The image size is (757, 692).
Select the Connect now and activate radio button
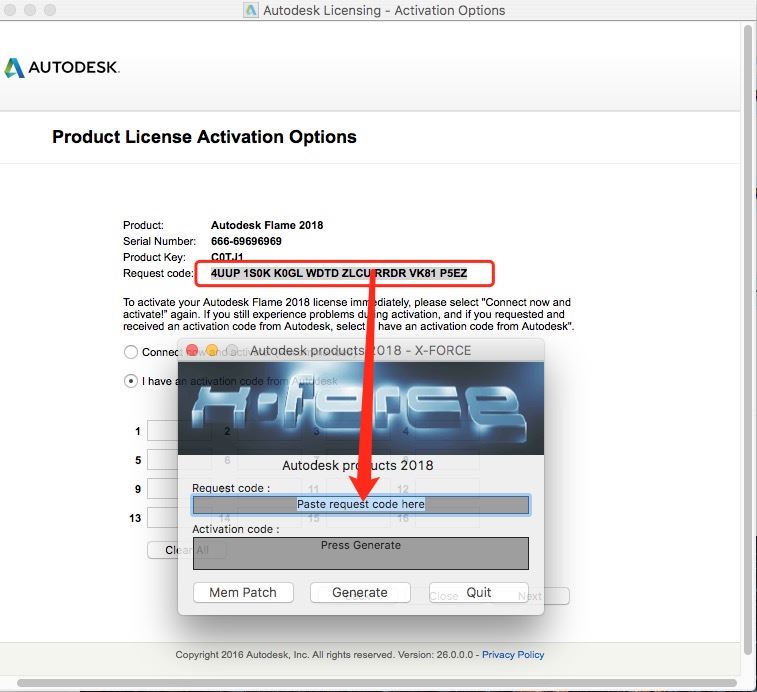131,352
